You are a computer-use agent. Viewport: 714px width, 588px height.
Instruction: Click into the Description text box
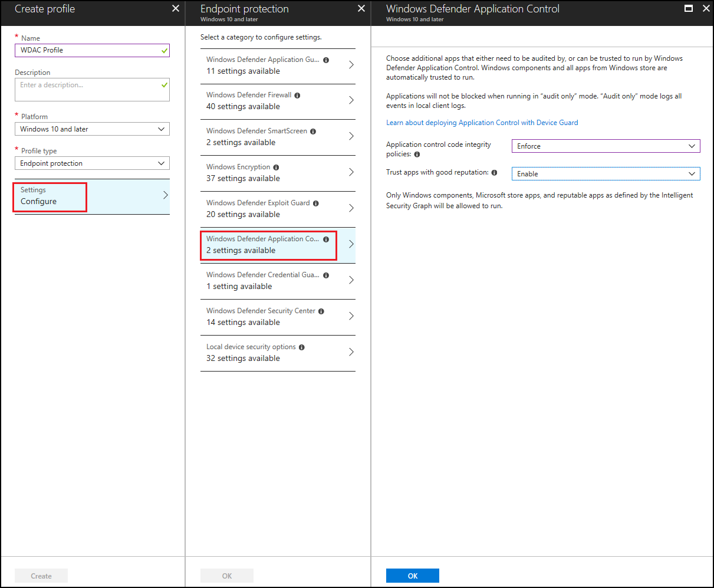click(92, 90)
